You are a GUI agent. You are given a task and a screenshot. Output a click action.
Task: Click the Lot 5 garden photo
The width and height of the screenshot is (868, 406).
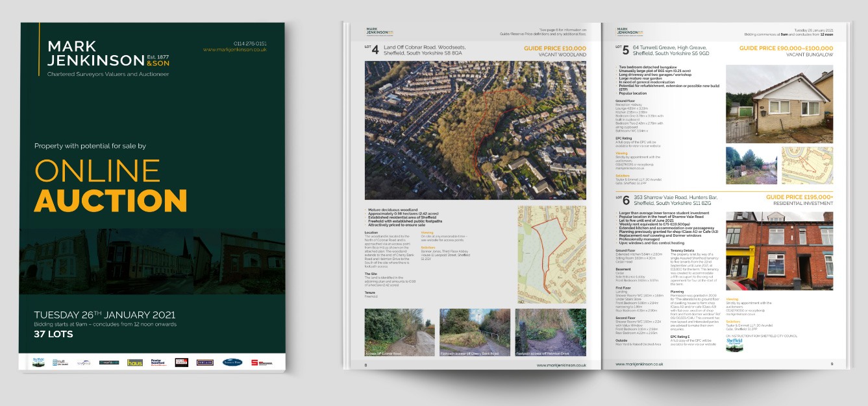point(751,165)
